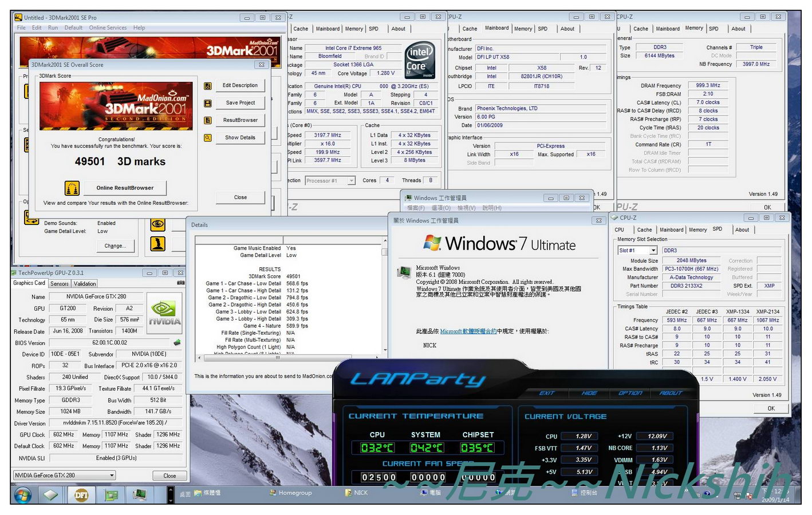Viewport: 812px width, 515px height.
Task: Click the magnifier icon beside Show Details
Action: (x=208, y=138)
